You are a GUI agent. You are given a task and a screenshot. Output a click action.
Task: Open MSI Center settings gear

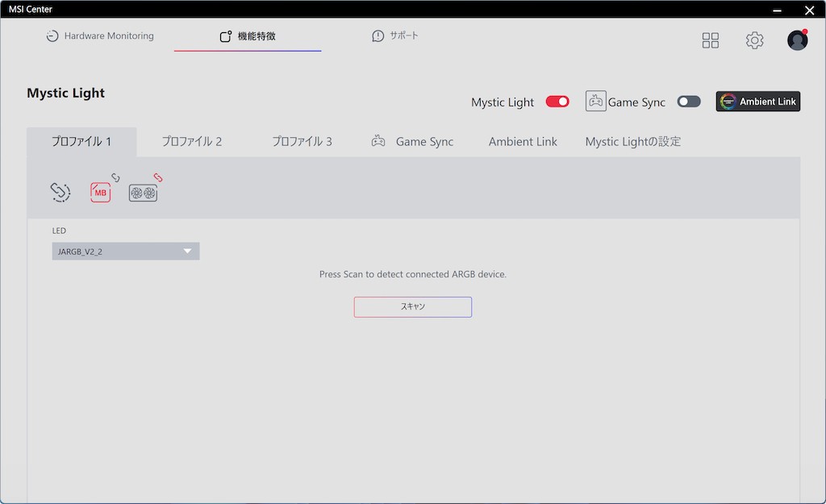point(754,40)
